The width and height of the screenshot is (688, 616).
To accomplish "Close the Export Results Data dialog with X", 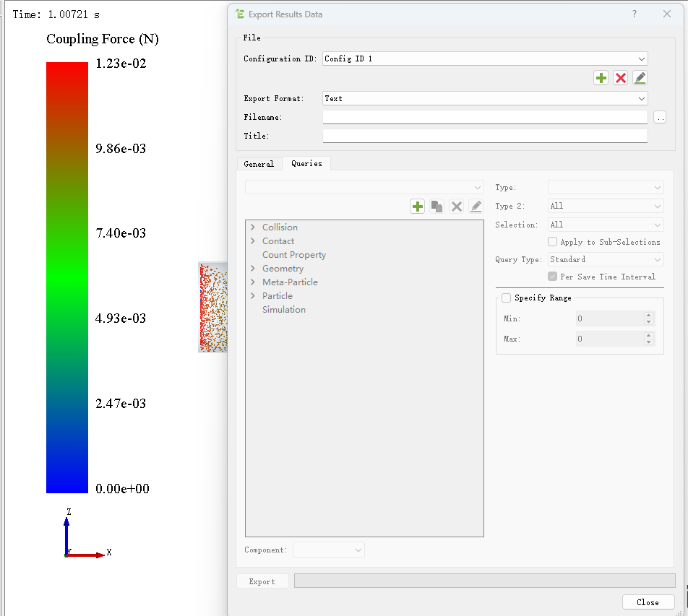I will coord(667,14).
